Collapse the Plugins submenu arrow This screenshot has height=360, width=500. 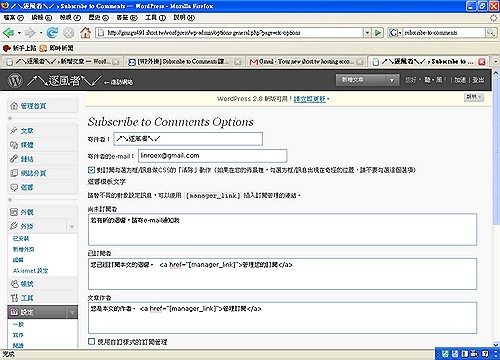[72, 227]
